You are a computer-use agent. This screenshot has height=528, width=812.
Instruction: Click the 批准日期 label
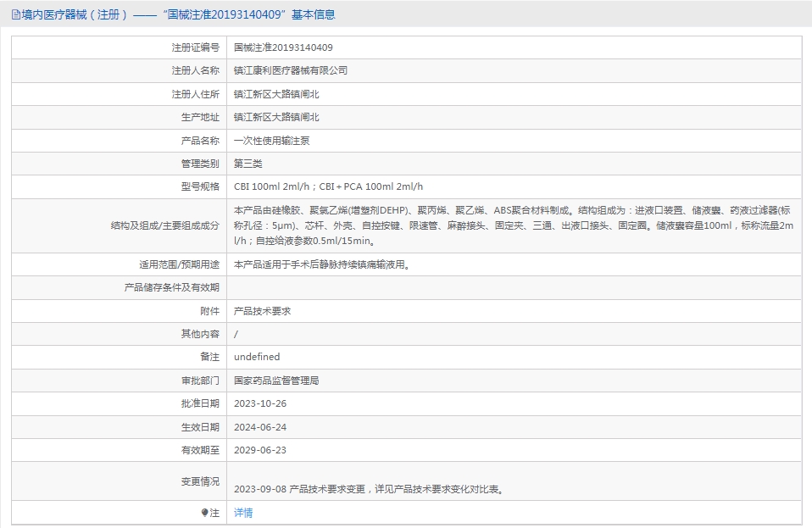(200, 403)
